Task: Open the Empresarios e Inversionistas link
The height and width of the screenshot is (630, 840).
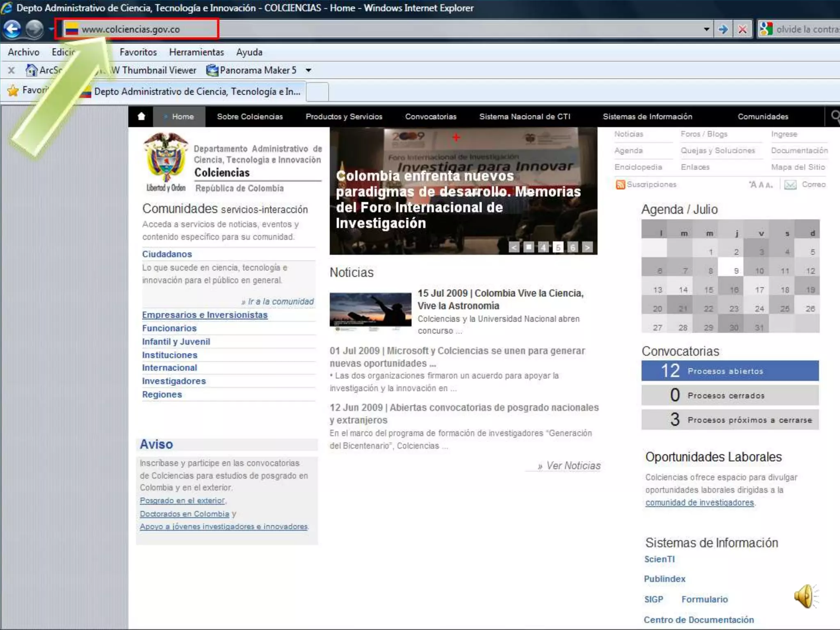Action: pos(205,315)
